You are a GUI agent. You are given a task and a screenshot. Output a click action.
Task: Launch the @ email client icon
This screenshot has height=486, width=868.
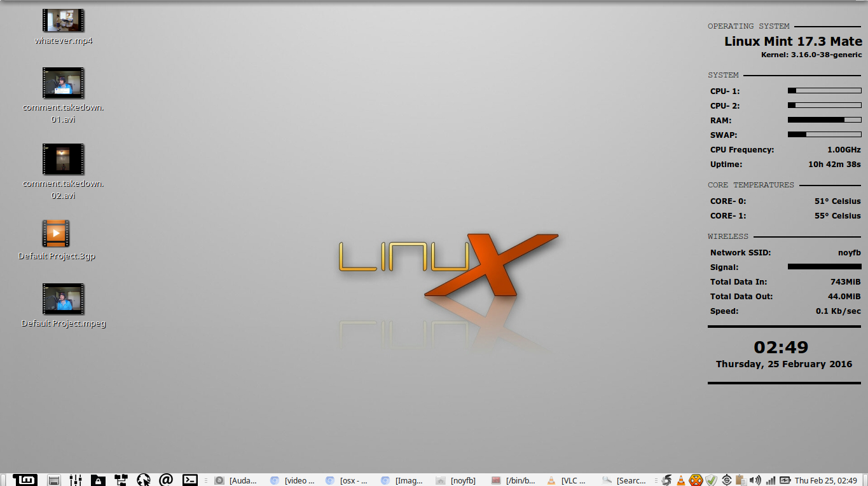click(166, 480)
